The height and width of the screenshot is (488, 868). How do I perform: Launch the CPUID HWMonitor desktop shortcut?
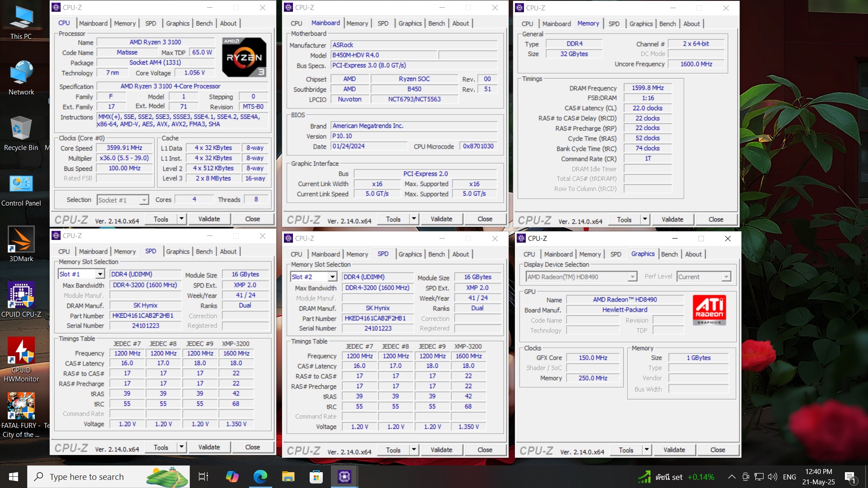coord(21,360)
